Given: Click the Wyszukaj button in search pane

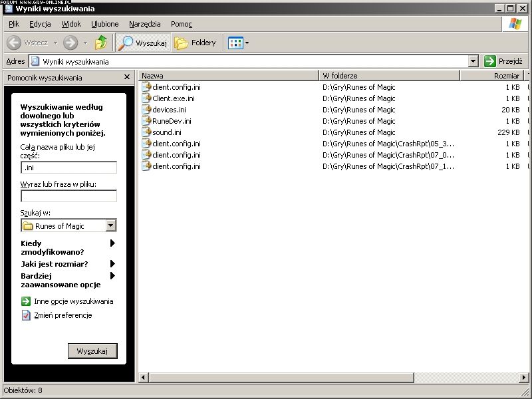Looking at the screenshot, I should [92, 351].
